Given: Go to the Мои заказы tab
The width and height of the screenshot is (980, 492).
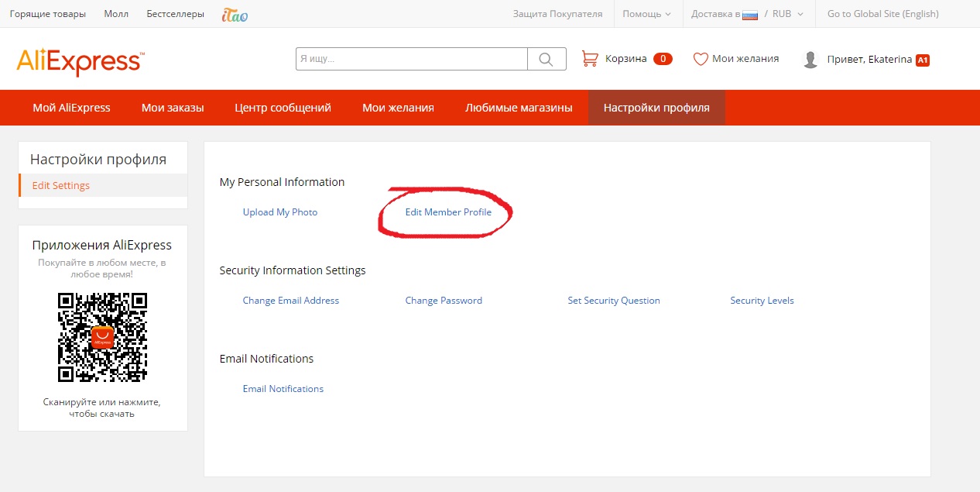Looking at the screenshot, I should (x=173, y=108).
